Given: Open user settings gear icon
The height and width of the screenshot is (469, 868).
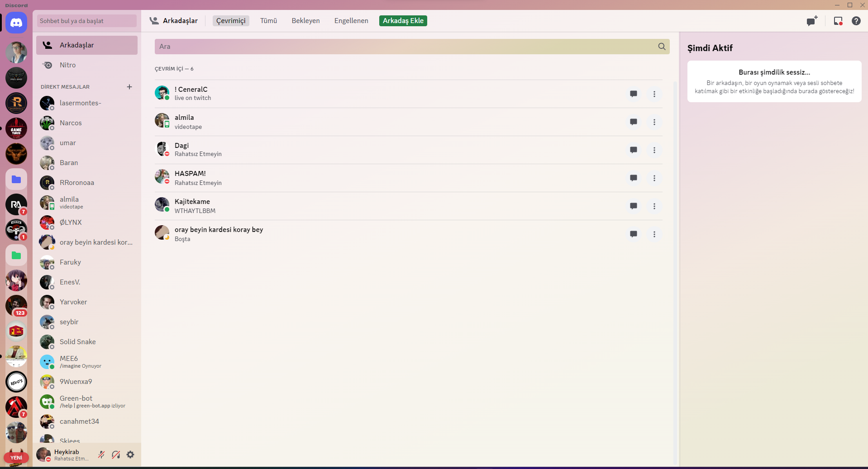Looking at the screenshot, I should tap(130, 455).
